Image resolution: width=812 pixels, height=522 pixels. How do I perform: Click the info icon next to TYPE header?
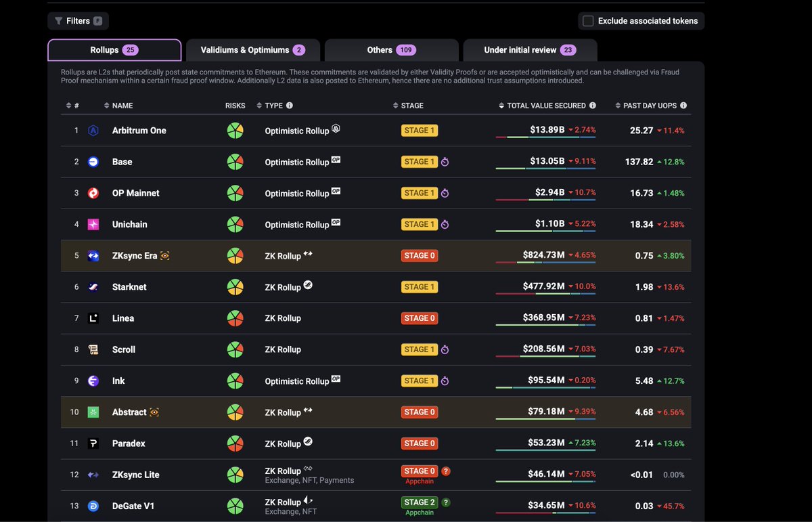click(290, 106)
